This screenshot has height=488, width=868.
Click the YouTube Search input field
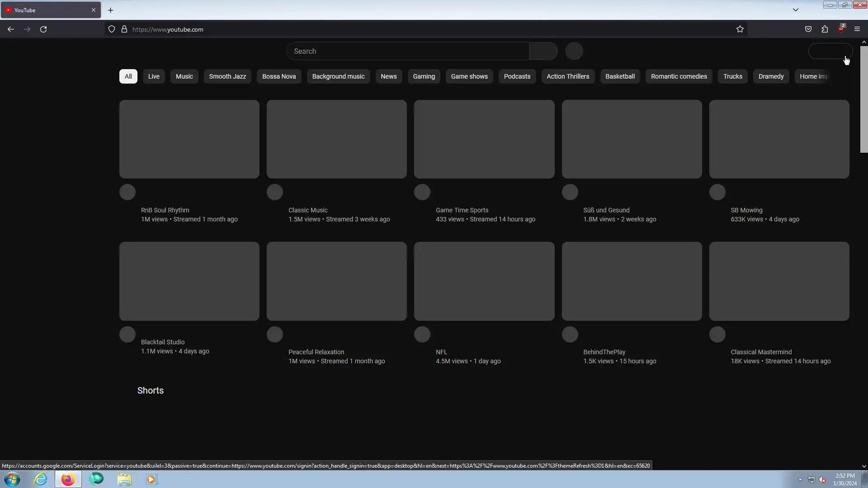[x=408, y=51]
